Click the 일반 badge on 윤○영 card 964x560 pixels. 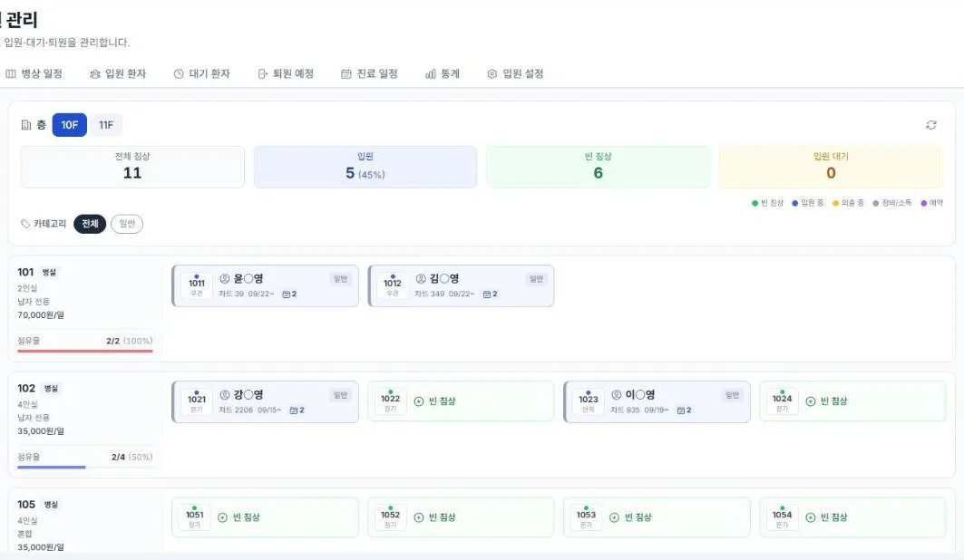point(341,279)
